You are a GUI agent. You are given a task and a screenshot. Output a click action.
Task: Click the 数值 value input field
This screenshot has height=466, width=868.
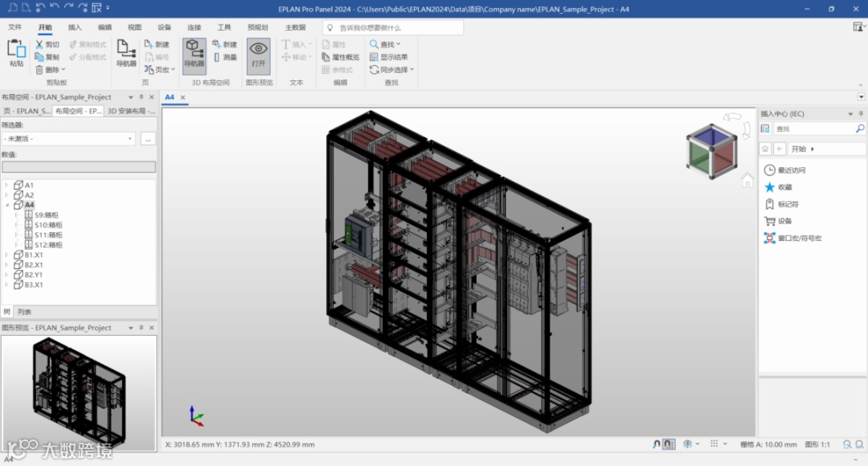pos(79,166)
